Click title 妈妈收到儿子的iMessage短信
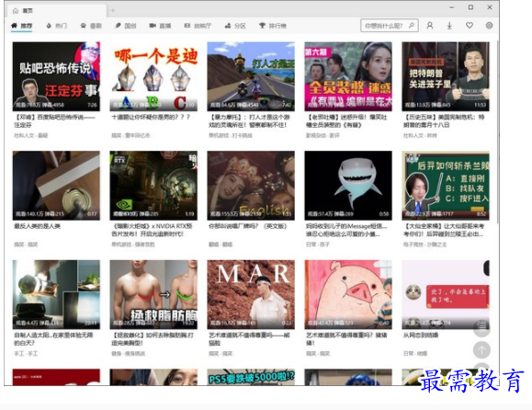Screen dimensions: 532x410 [346, 230]
